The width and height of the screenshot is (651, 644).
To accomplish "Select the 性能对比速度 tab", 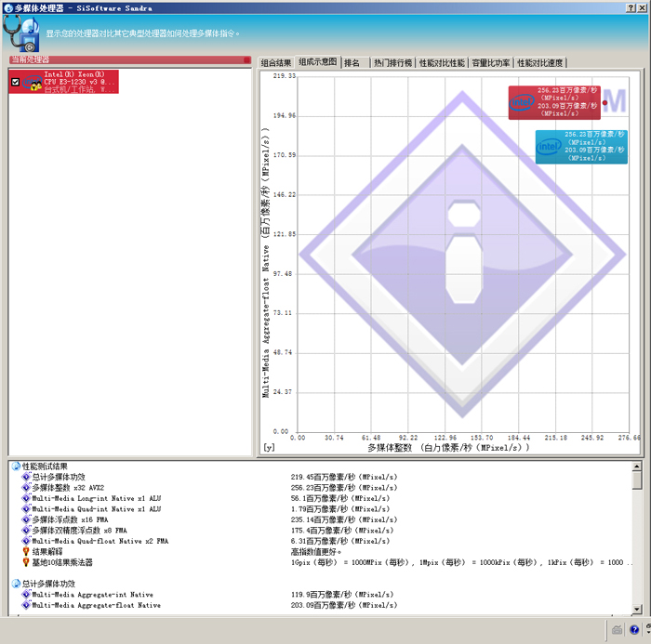I will pyautogui.click(x=539, y=62).
